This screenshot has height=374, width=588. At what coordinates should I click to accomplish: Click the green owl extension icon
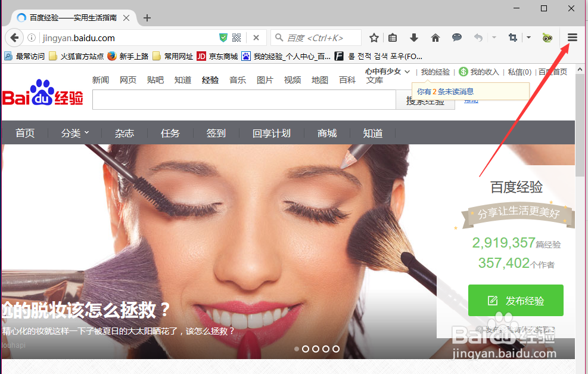(x=547, y=38)
